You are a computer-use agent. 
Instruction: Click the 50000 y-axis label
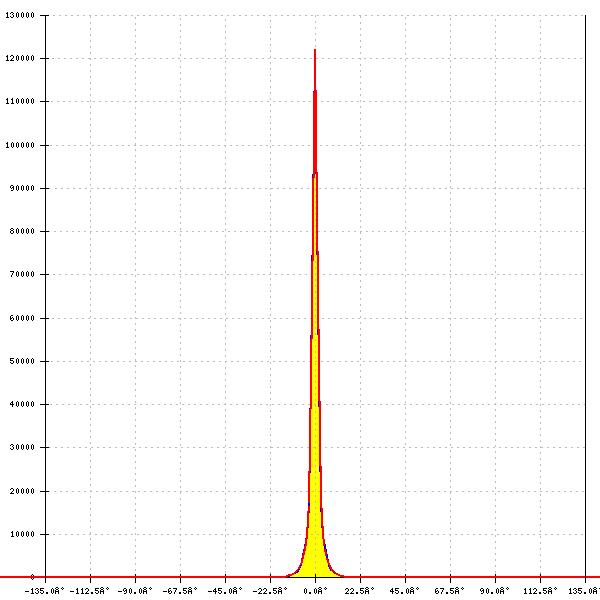pyautogui.click(x=22, y=361)
